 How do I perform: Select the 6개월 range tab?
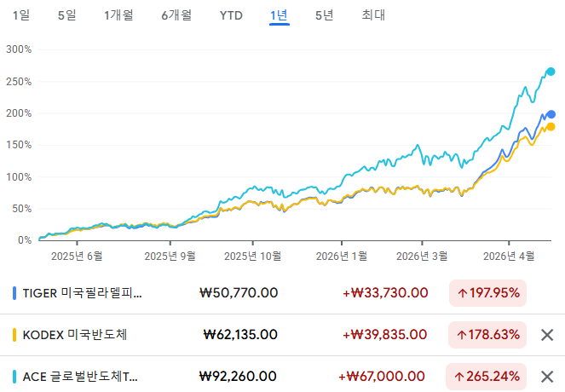176,15
